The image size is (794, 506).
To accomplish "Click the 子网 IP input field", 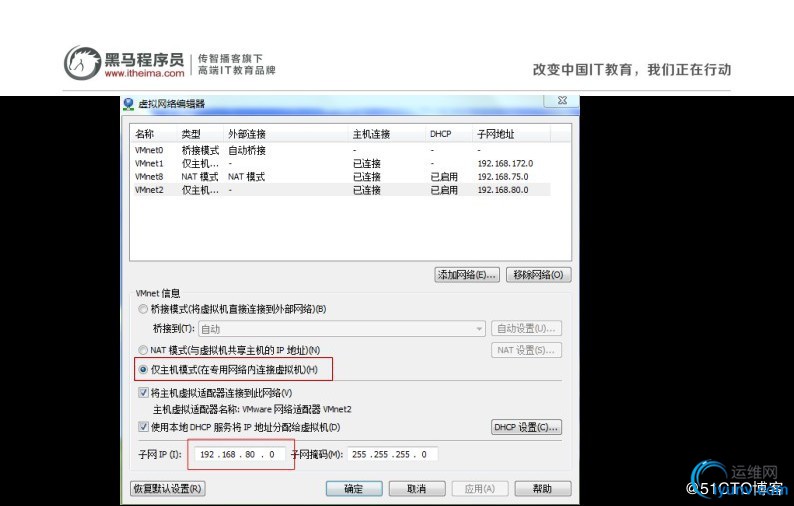I will [x=240, y=454].
